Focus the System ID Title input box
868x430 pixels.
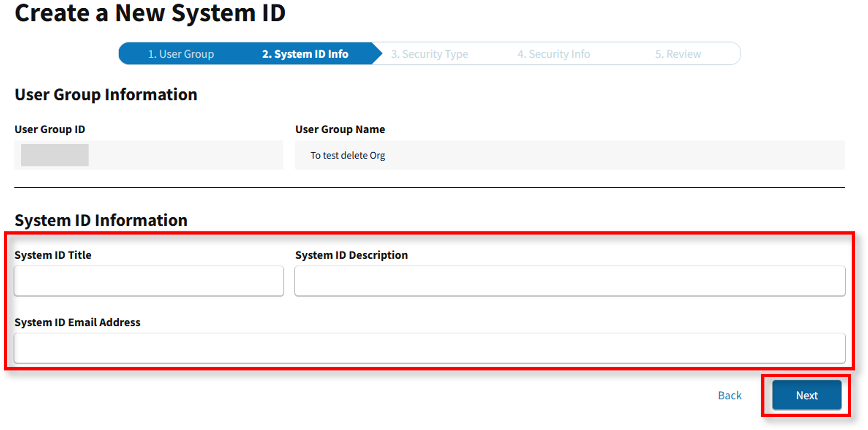[x=149, y=281]
